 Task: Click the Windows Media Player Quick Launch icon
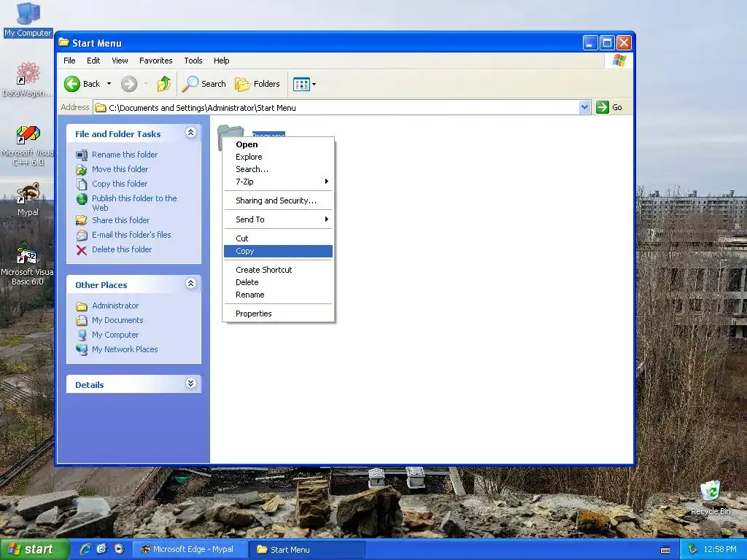tap(119, 549)
